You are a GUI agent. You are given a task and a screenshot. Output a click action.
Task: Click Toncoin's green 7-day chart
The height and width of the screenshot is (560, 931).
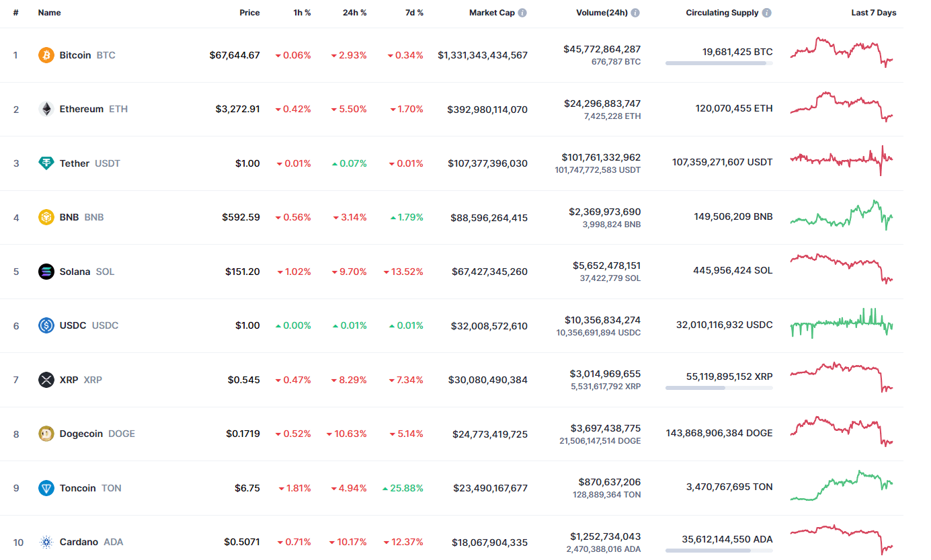842,488
